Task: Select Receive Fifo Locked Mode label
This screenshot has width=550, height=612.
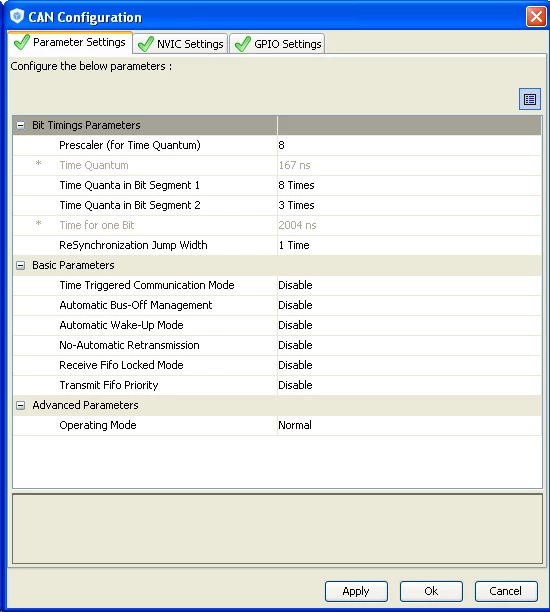Action: pyautogui.click(x=121, y=365)
